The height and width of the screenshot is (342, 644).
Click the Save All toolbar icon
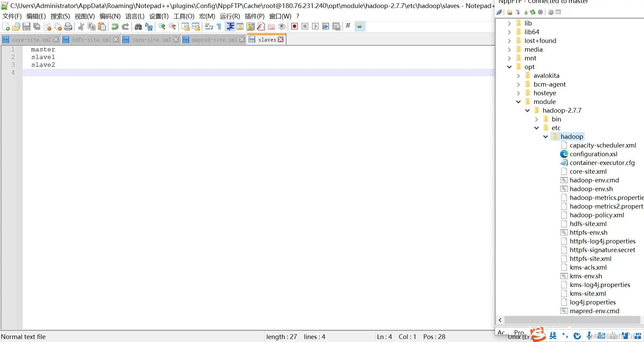pos(37,26)
